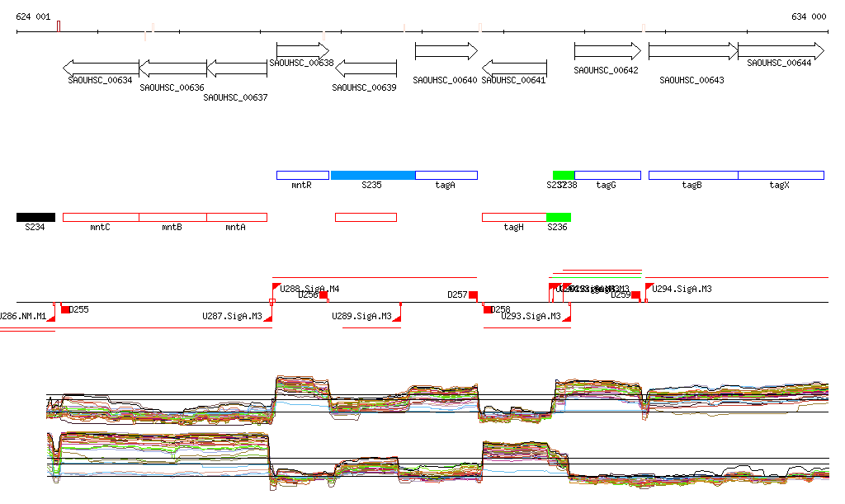This screenshot has height=504, width=845.
Task: Select the tagH feature box
Action: pos(514,218)
